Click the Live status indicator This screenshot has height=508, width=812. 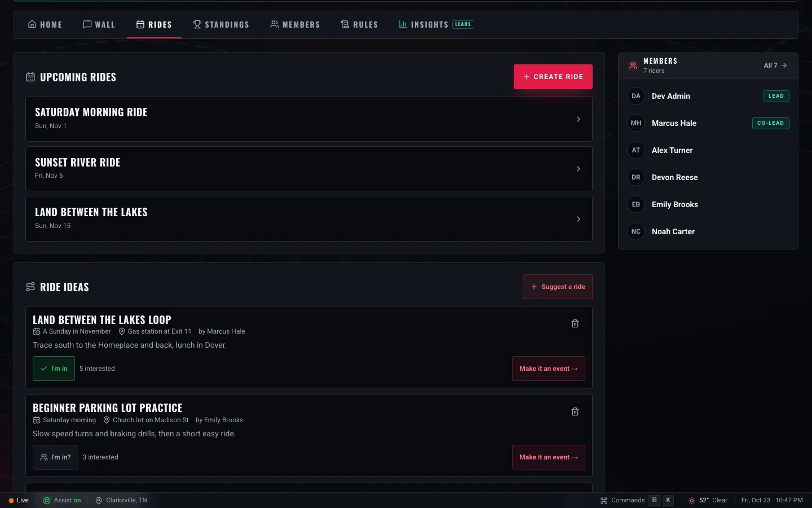[x=19, y=501]
